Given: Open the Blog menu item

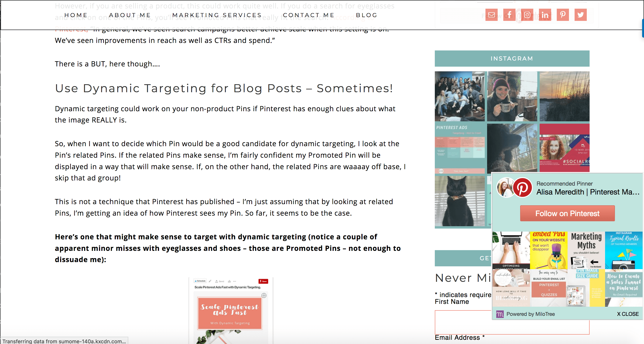Looking at the screenshot, I should pyautogui.click(x=367, y=15).
